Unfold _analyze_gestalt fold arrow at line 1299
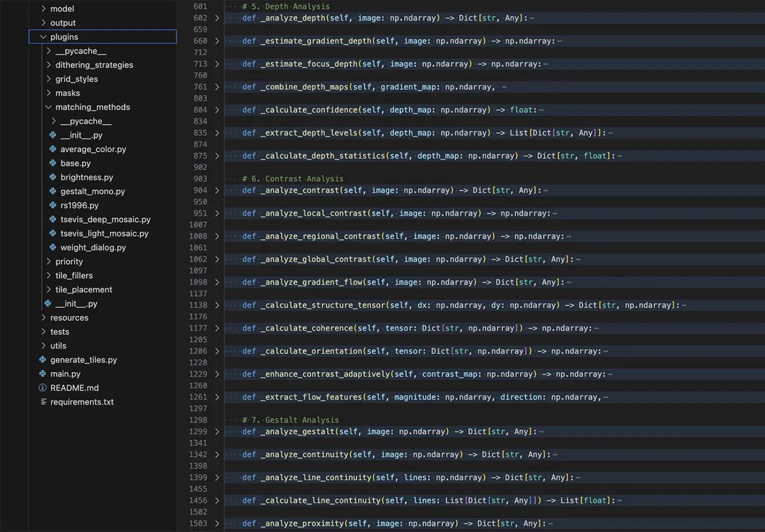The image size is (765, 532). click(217, 432)
